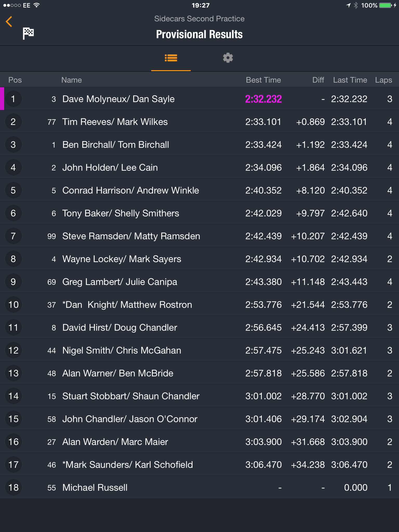Tap the Diff column header
399x532 pixels.
(318, 80)
